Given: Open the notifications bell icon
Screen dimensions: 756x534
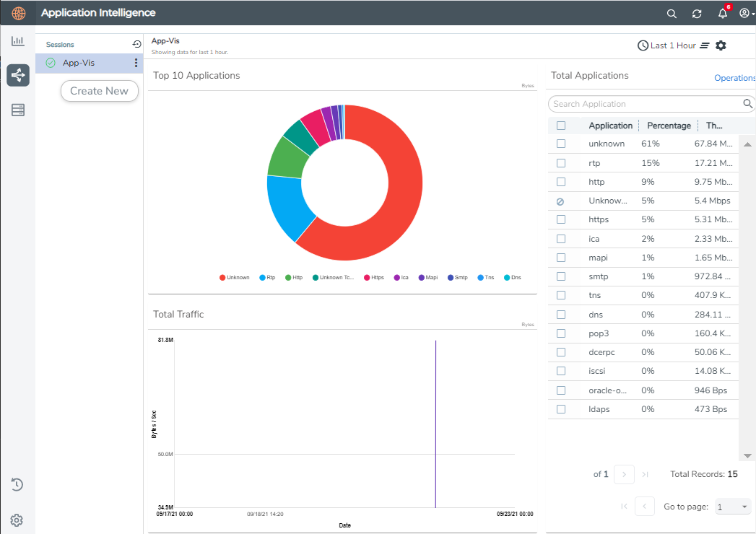Looking at the screenshot, I should click(722, 14).
